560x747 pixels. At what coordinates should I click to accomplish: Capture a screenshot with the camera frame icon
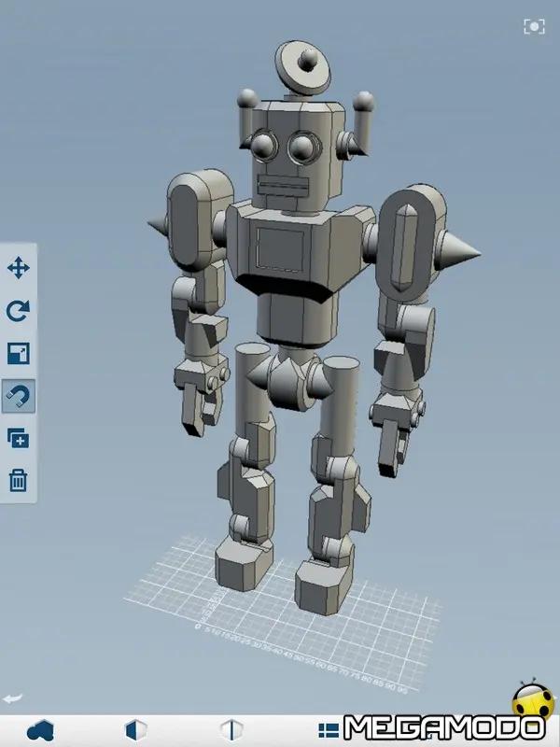tap(534, 26)
